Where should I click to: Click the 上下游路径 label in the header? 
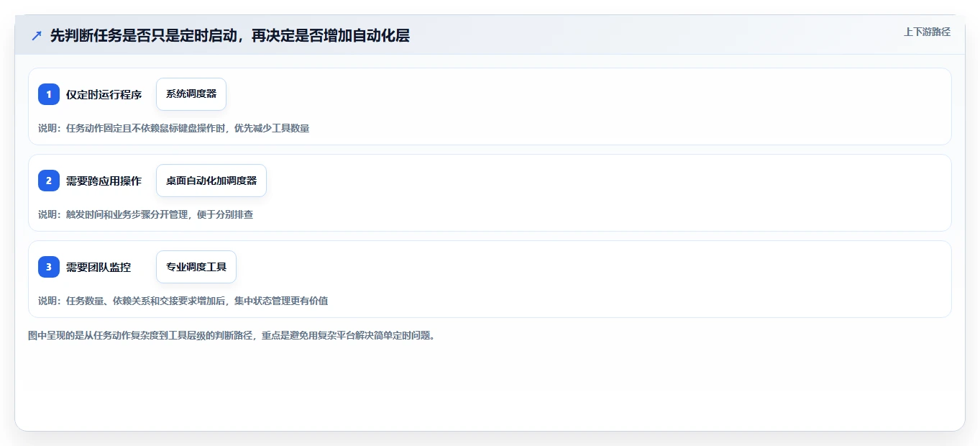point(927,32)
